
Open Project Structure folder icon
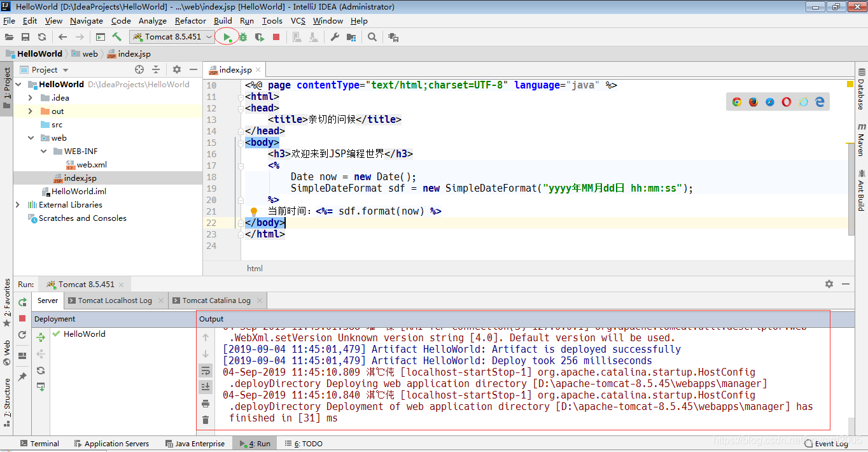pyautogui.click(x=351, y=37)
